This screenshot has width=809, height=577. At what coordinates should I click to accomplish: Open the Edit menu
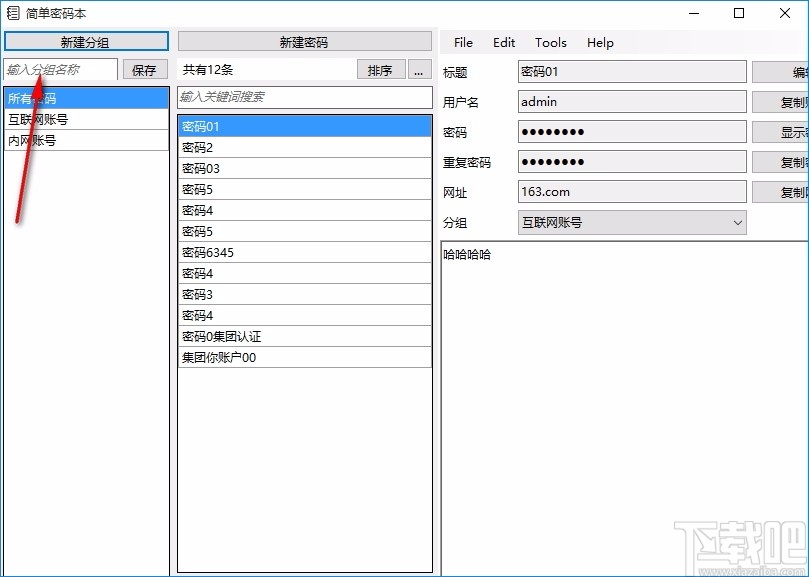point(504,42)
